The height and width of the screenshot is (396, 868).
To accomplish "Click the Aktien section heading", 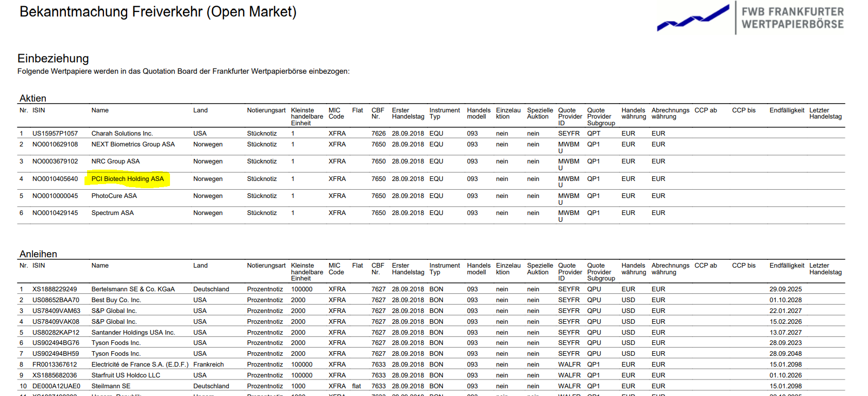I will pyautogui.click(x=33, y=98).
